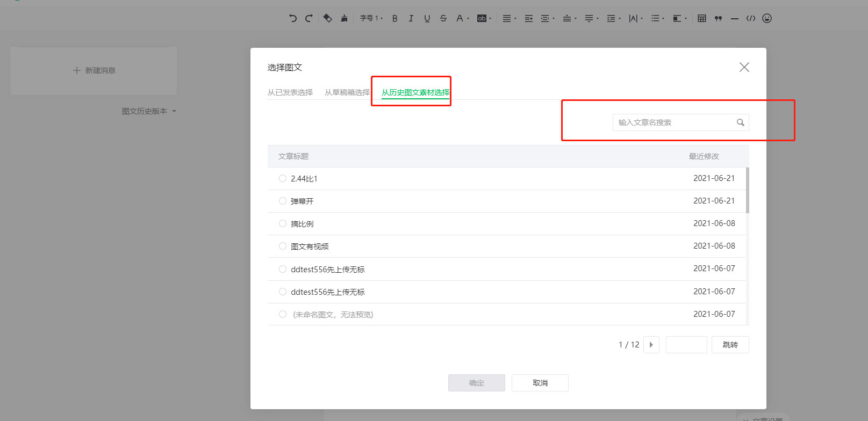868x421 pixels.
Task: Select the radio button for 搞比例
Action: coord(283,223)
